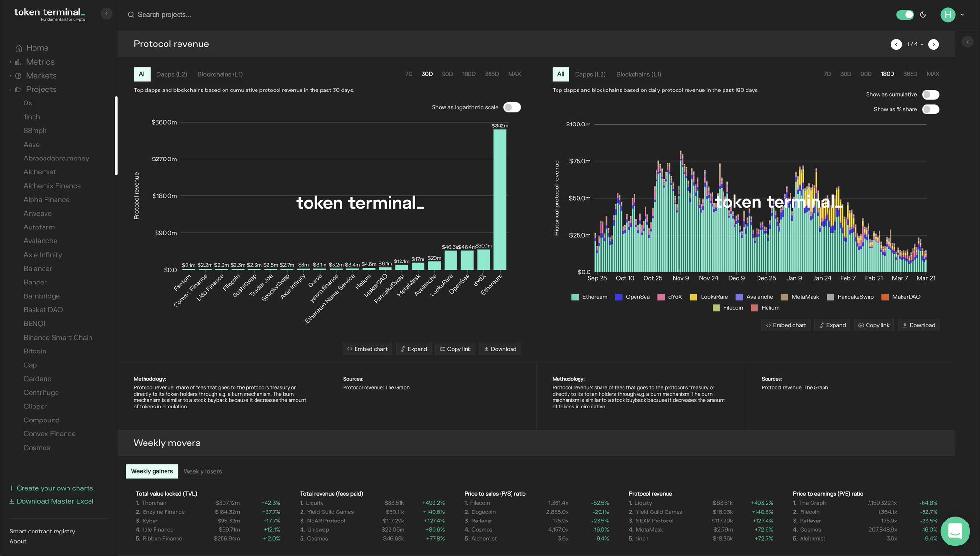Switch to Weekly losers tab
Viewport: 980px width, 556px height.
(x=203, y=471)
